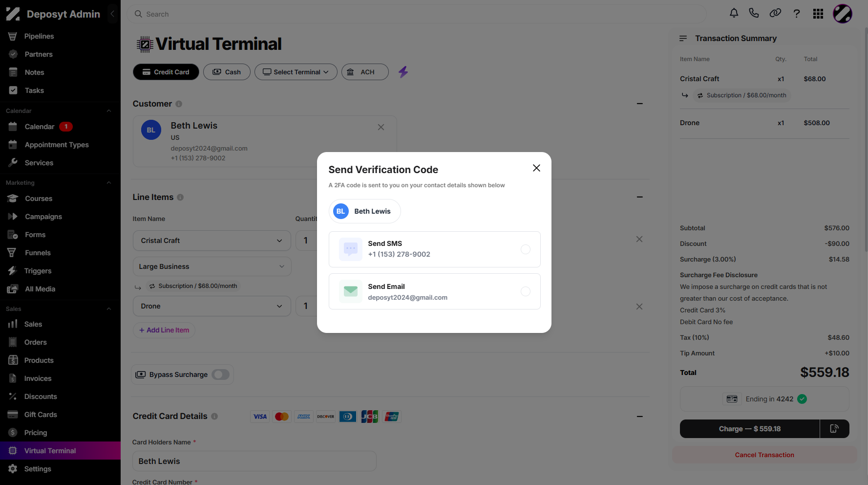Collapse the Customer section
Screen dimensions: 868x485
point(640,104)
